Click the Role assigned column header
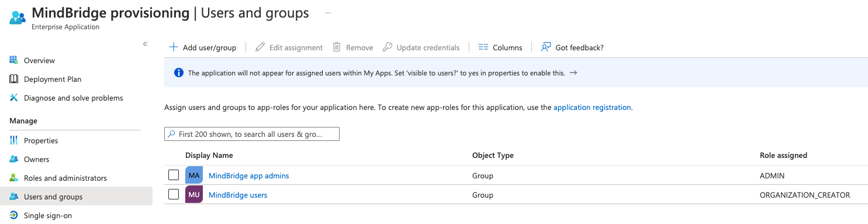 pos(783,156)
